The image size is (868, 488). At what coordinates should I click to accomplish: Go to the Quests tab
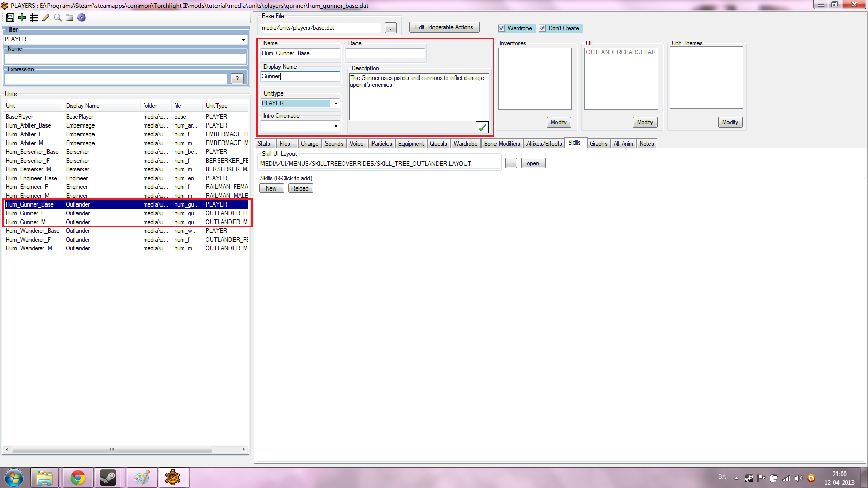pos(439,144)
